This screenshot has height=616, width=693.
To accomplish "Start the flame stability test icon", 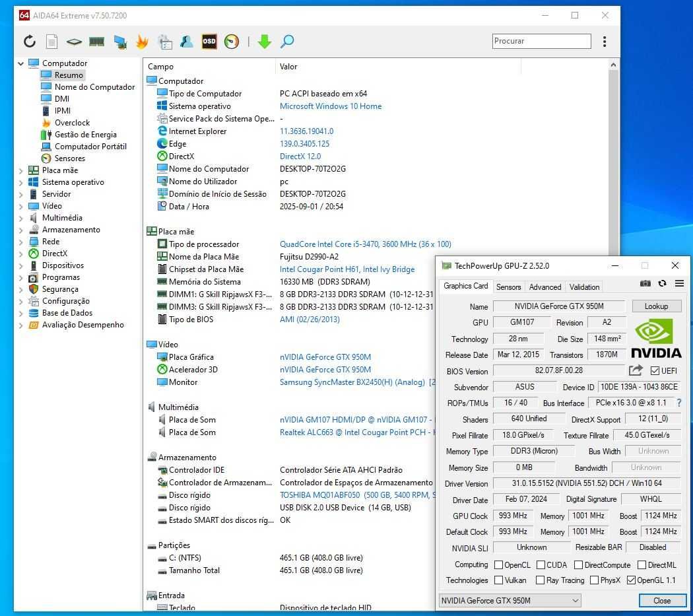I will coord(142,42).
